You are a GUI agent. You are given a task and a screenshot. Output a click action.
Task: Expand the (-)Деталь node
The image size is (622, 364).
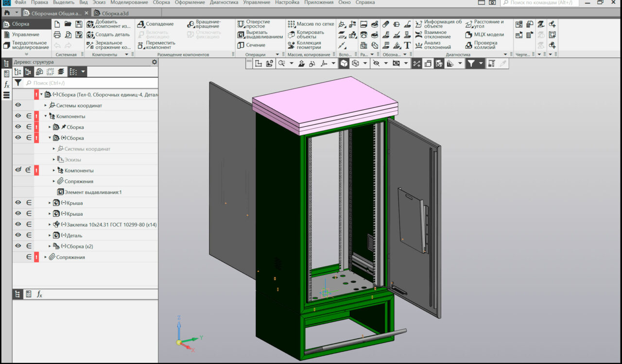point(50,235)
